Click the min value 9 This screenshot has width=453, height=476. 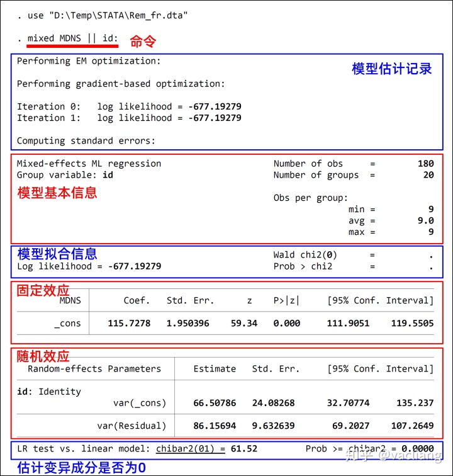point(431,209)
